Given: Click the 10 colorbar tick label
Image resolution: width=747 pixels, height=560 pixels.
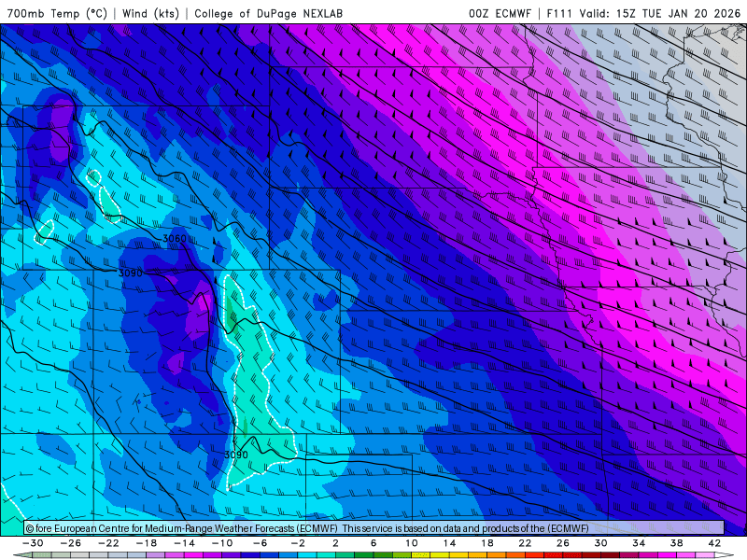Looking at the screenshot, I should coord(411,543).
